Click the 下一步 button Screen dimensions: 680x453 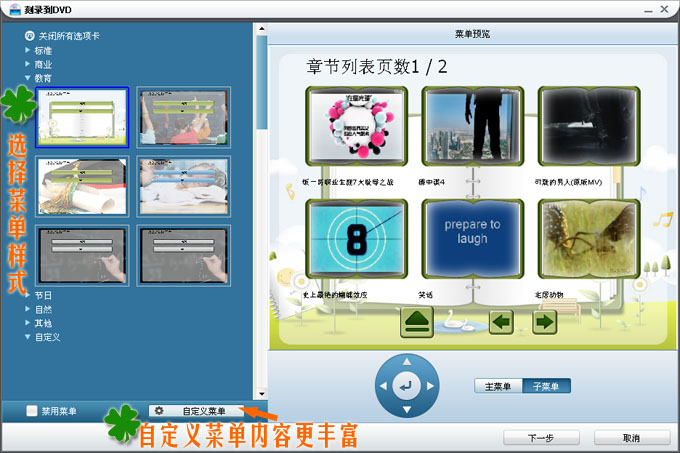click(541, 438)
